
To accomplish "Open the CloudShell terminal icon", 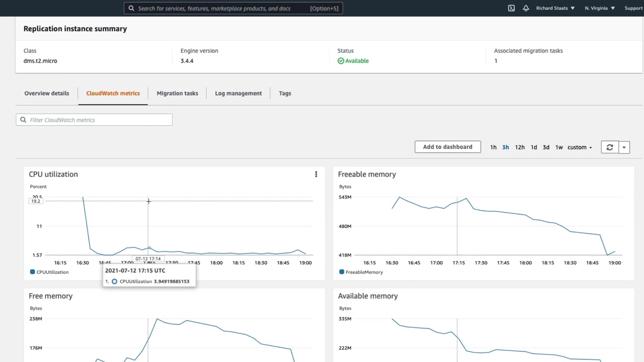I will coord(511,8).
